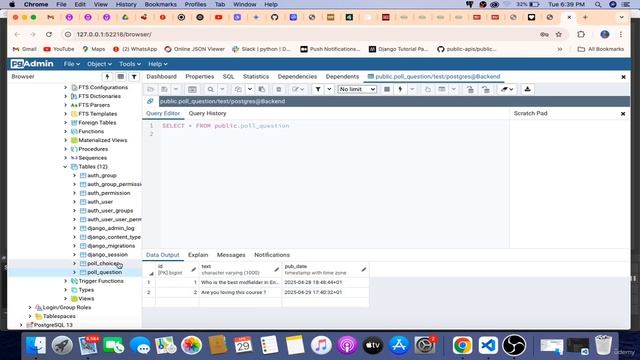Image resolution: width=640 pixels, height=360 pixels.
Task: Click the Stop query square icon
Action: tap(387, 89)
